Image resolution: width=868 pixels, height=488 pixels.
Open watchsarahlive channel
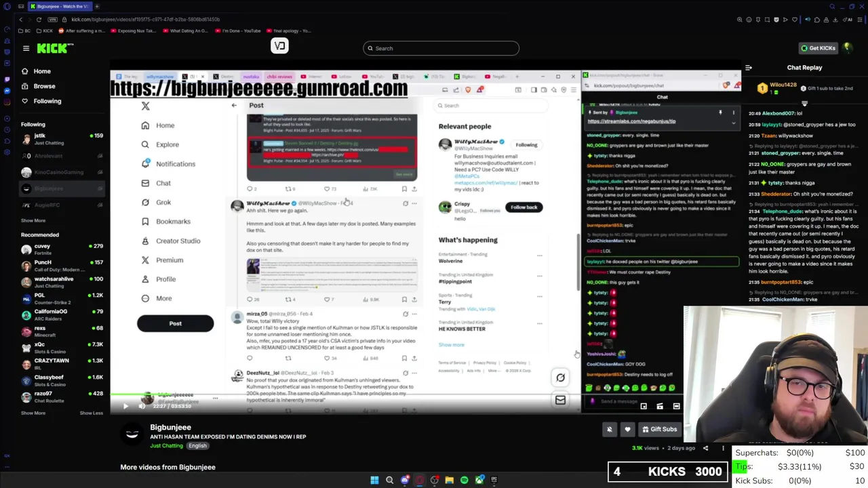(62, 282)
